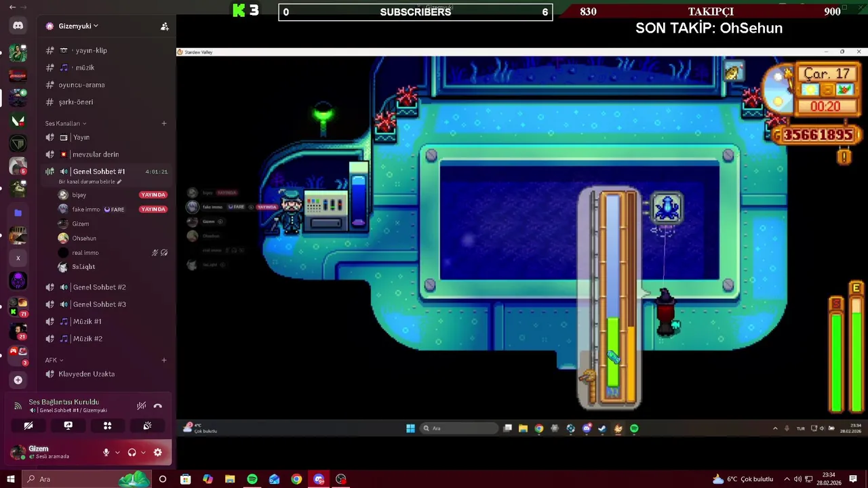Image resolution: width=868 pixels, height=488 pixels.
Task: Set channel status via Bir kanal durumu belirle
Action: coord(90,182)
